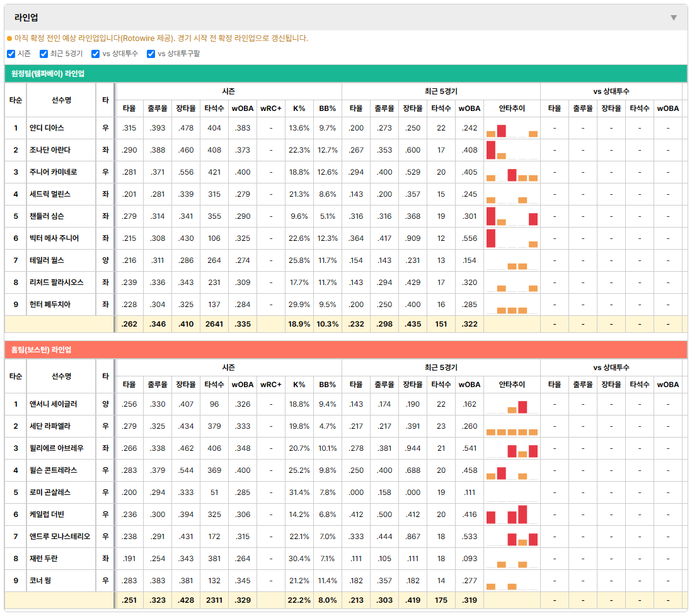Click the 원정팀(템파베이) 라인업 header bar
This screenshot has height=616, width=692.
point(346,74)
